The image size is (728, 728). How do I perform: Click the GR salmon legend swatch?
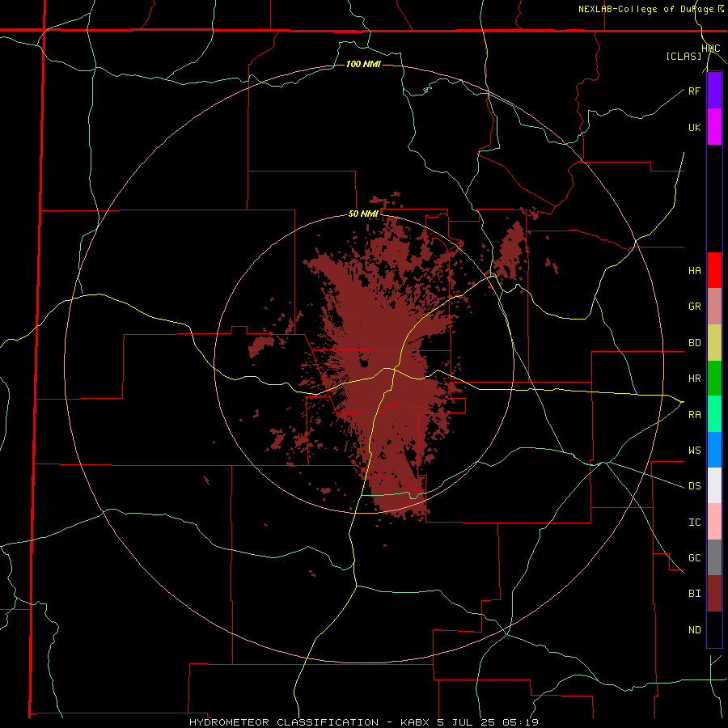point(714,307)
